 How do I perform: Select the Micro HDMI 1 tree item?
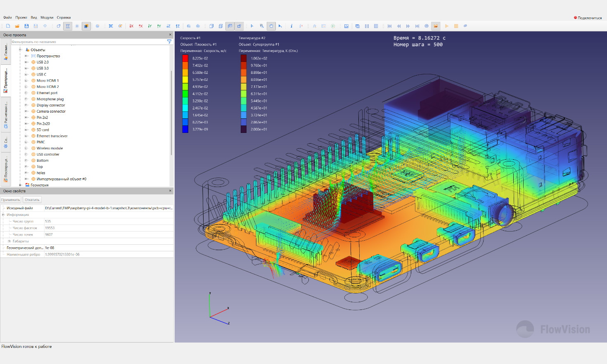tap(47, 80)
